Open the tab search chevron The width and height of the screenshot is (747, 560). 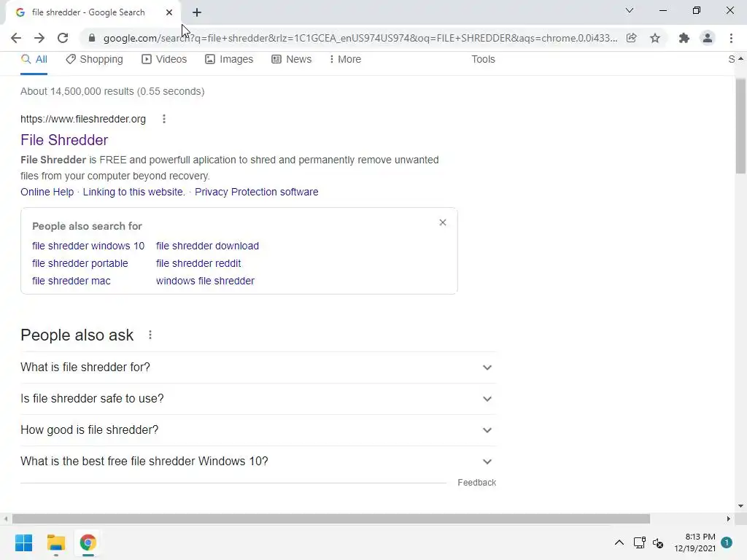coord(630,10)
